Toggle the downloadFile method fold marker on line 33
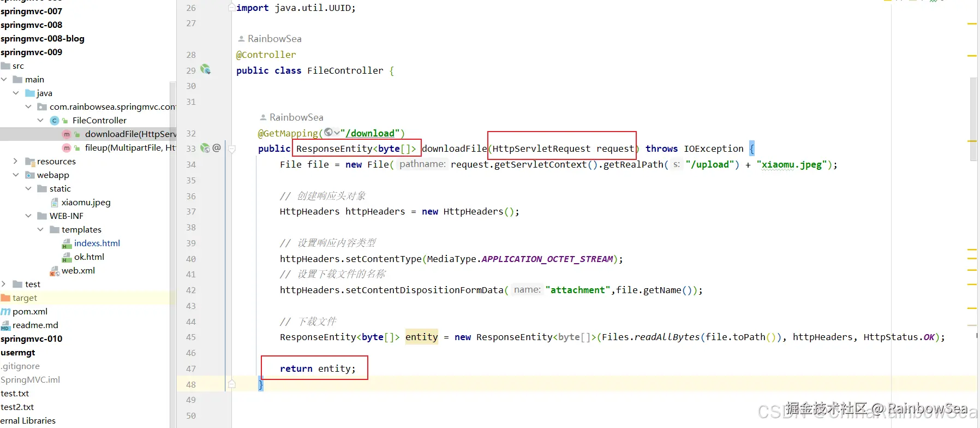 [232, 148]
